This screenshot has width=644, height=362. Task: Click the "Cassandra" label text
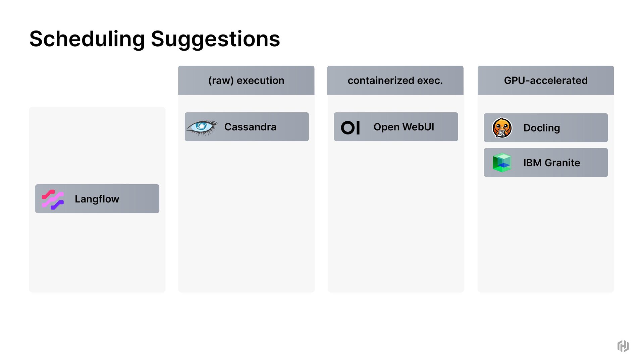click(x=250, y=127)
